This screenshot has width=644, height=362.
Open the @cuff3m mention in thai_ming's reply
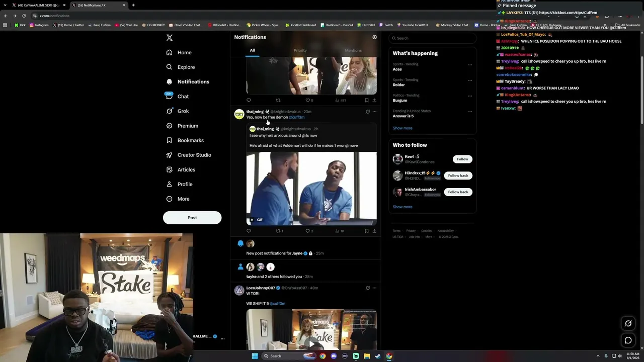click(x=297, y=117)
